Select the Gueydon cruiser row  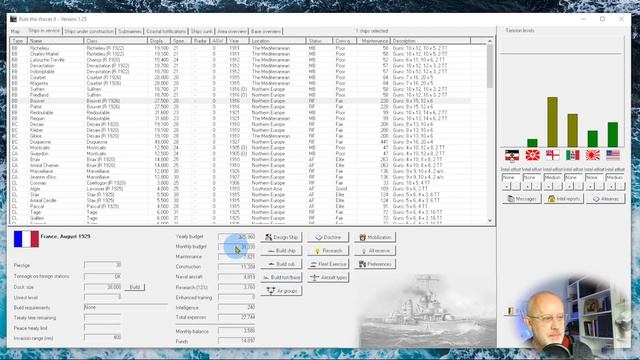[x=240, y=153]
